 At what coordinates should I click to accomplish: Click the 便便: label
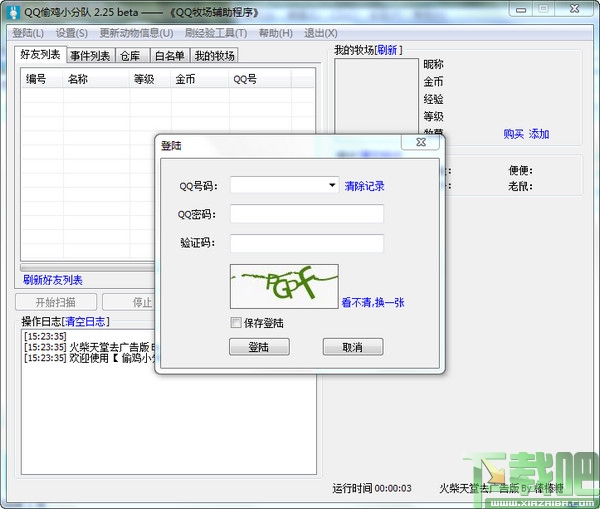pos(520,170)
